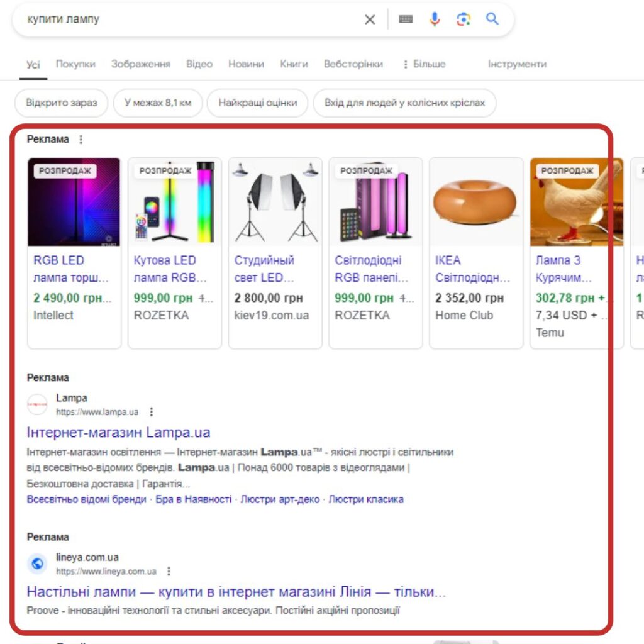This screenshot has width=644, height=644.
Task: Open the three-dot menu on the Lampa ad
Action: pos(151,412)
